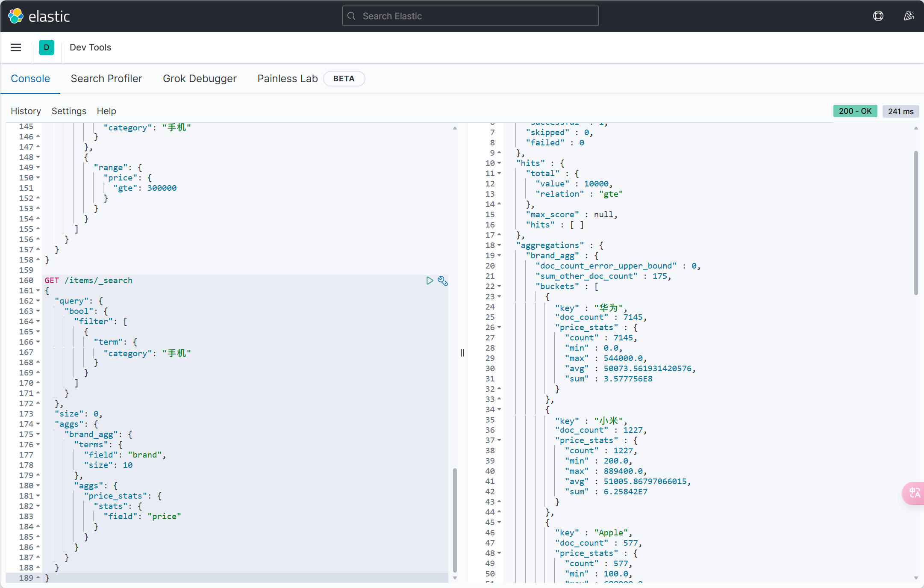
Task: Click the send request play icon
Action: click(x=430, y=281)
